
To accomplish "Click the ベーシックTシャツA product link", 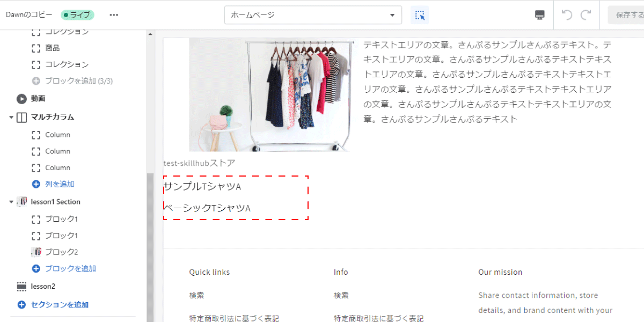I will (207, 208).
